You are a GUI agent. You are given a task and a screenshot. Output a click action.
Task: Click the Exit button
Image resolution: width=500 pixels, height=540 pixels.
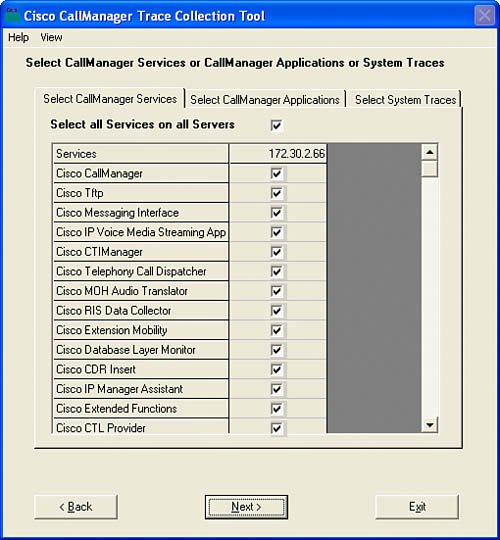417,507
